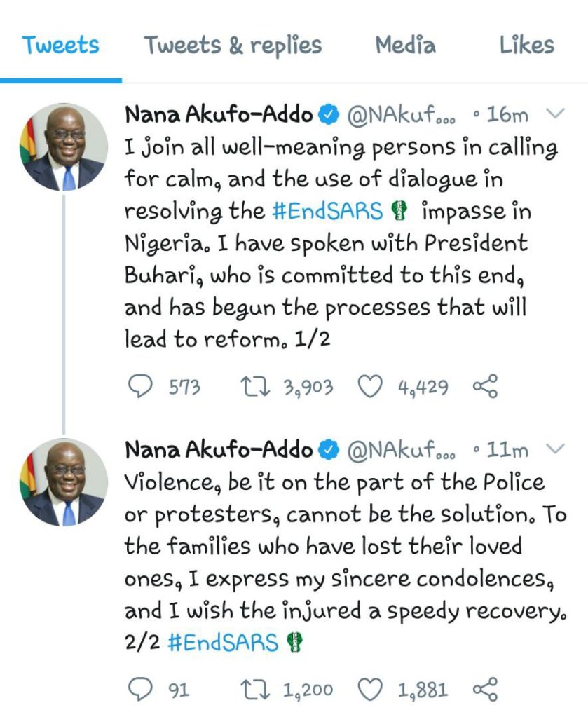Reply to the first tweet (573 replies)
Image resolution: width=588 pixels, height=717 pixels.
(142, 386)
